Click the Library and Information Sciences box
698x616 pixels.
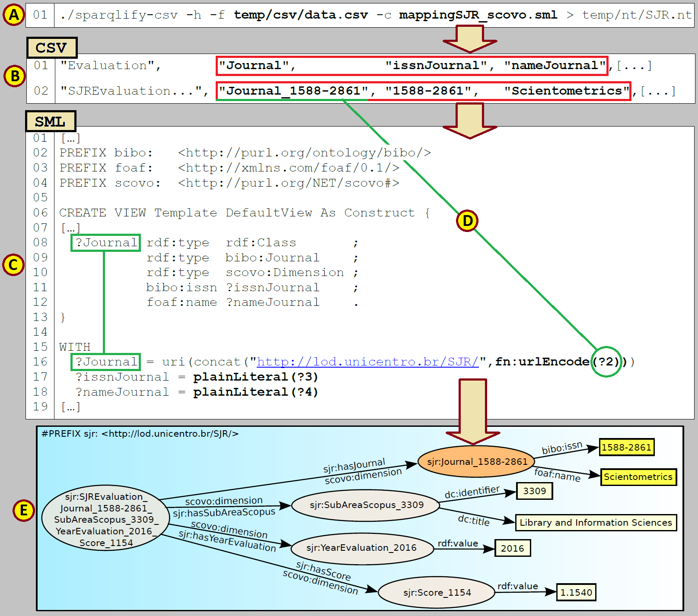[596, 523]
